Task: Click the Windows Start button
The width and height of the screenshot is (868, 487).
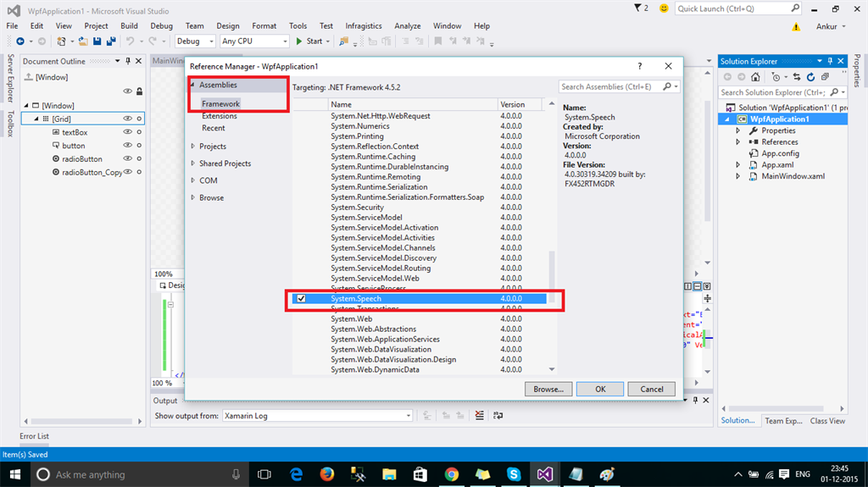Action: click(x=15, y=474)
